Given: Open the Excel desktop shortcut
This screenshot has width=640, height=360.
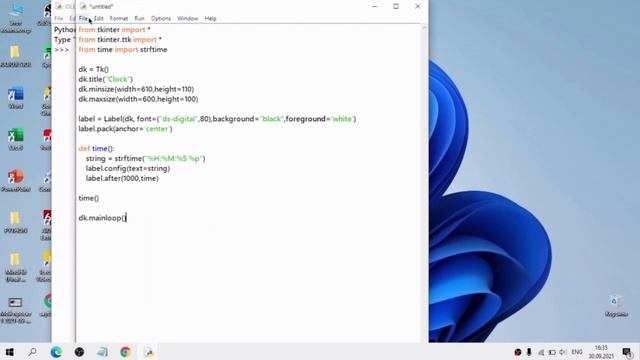Looking at the screenshot, I should pyautogui.click(x=16, y=140).
